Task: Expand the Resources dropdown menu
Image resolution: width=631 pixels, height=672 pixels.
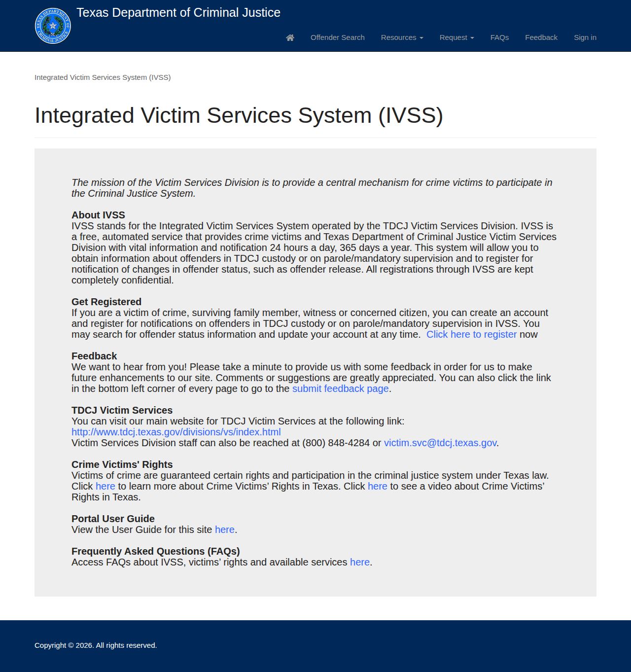Action: tap(402, 37)
